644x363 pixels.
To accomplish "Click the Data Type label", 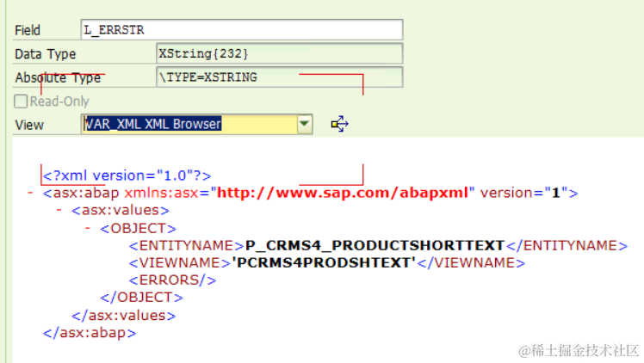I will click(x=45, y=53).
